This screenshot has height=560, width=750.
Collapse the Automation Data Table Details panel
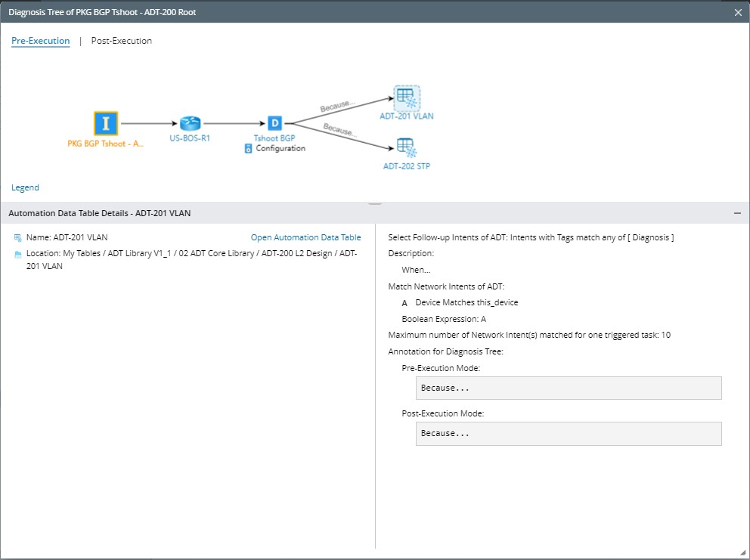[737, 214]
